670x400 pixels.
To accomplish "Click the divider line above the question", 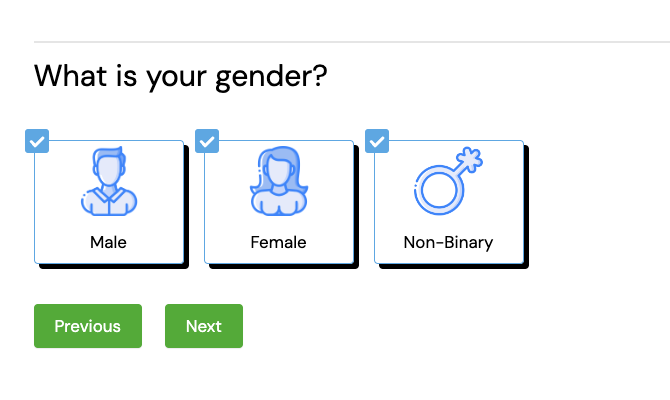I will pos(350,42).
